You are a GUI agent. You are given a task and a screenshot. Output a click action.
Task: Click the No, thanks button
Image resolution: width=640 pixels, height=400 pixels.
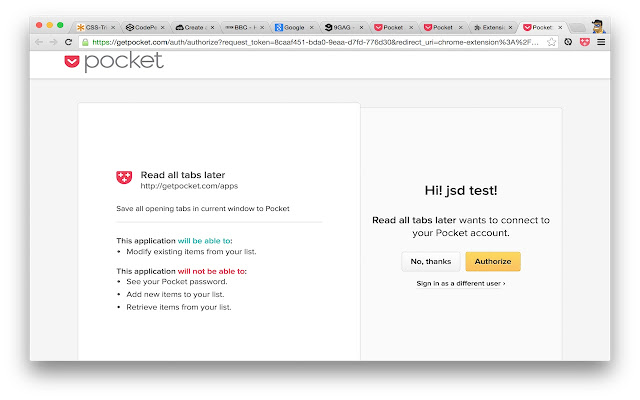pos(431,262)
